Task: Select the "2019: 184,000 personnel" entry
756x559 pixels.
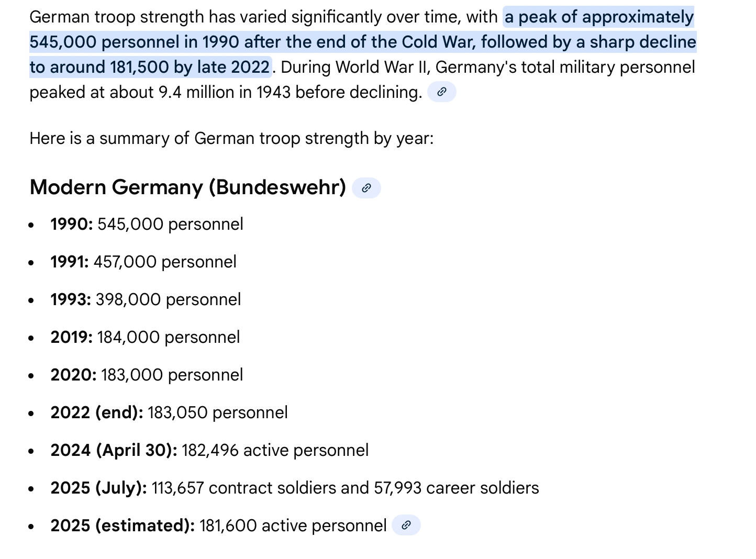Action: tap(145, 337)
